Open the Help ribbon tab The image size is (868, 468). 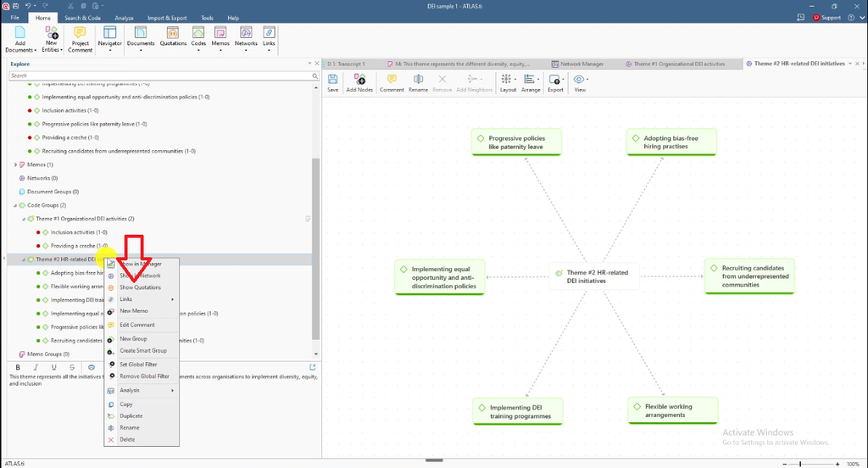233,18
